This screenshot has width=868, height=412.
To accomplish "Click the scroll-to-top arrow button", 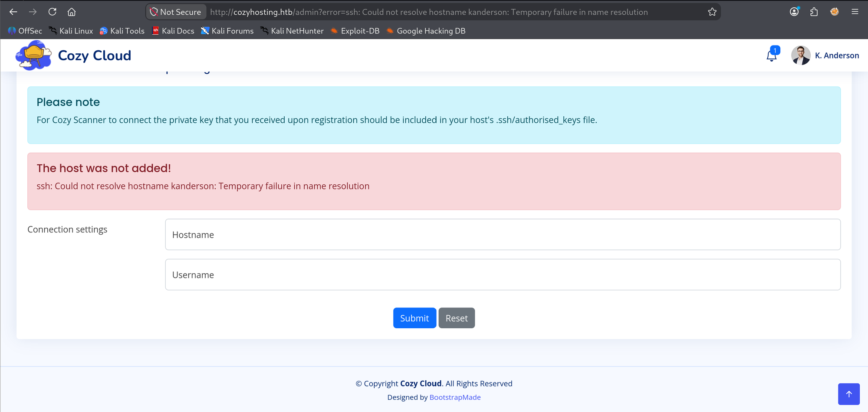I will click(849, 394).
